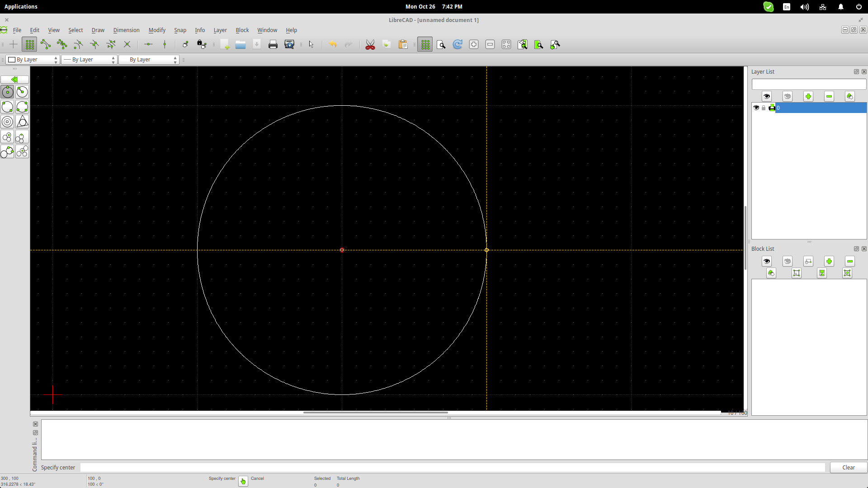
Task: Click the Zoom Previous view icon
Action: click(x=523, y=44)
